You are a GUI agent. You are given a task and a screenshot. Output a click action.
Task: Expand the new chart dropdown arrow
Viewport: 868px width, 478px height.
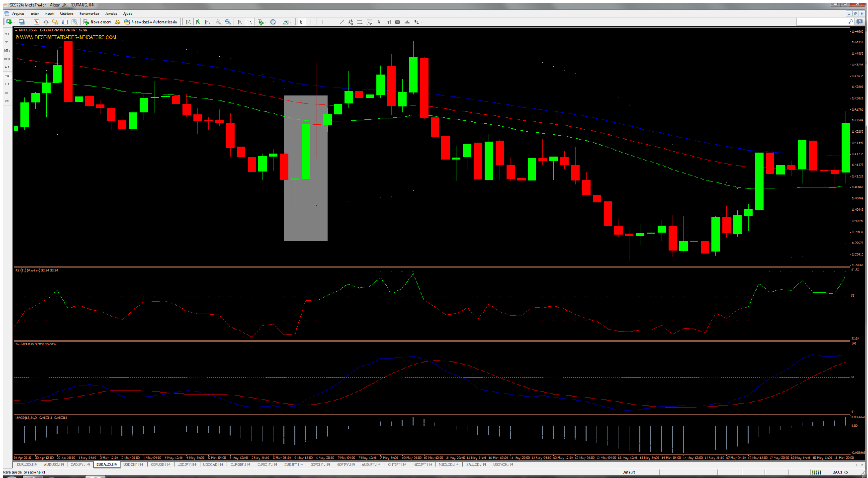coord(15,22)
